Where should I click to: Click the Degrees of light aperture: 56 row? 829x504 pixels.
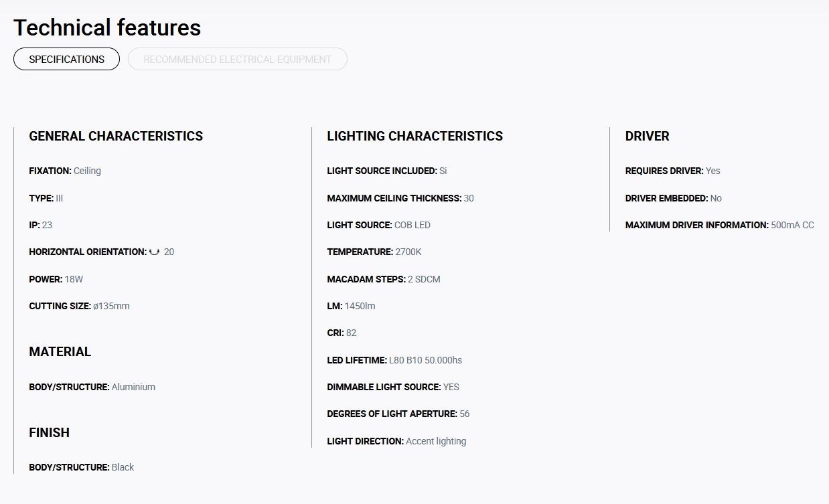tap(398, 414)
